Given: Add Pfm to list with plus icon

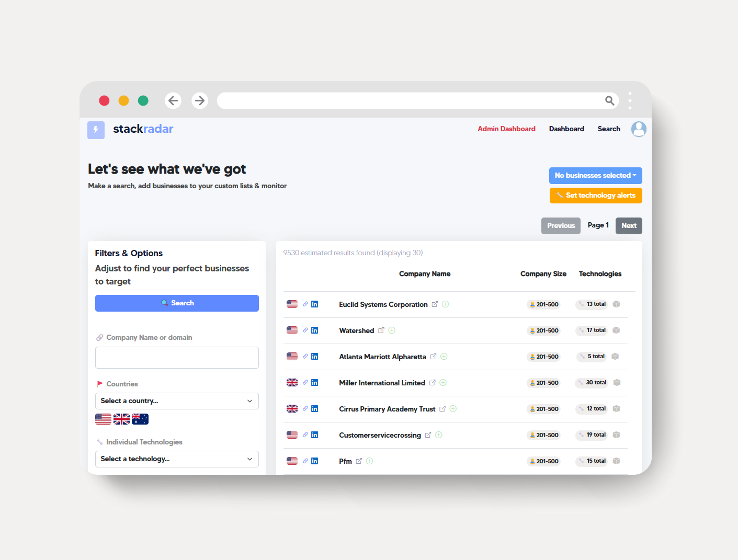Looking at the screenshot, I should point(370,461).
